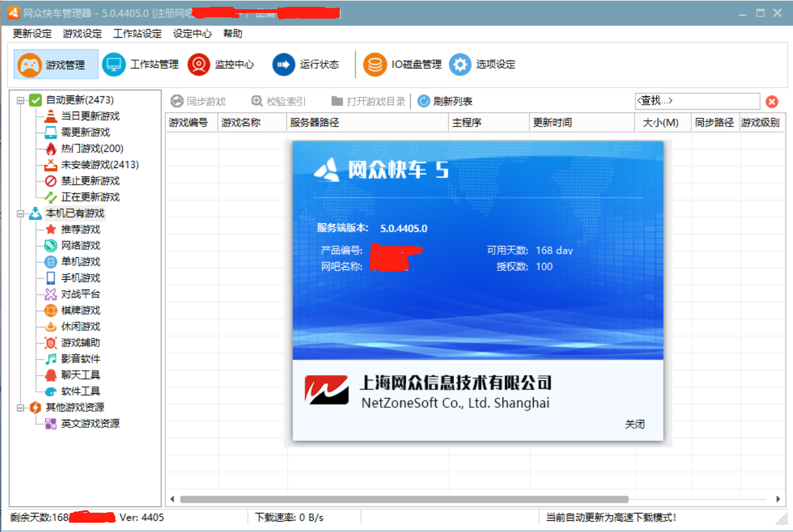
Task: Clear search with the red X icon
Action: (x=772, y=102)
